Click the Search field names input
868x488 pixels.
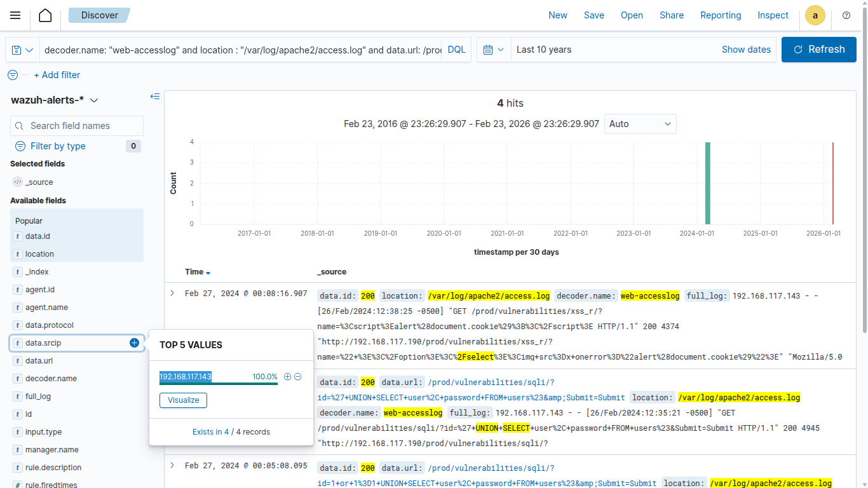click(x=77, y=126)
